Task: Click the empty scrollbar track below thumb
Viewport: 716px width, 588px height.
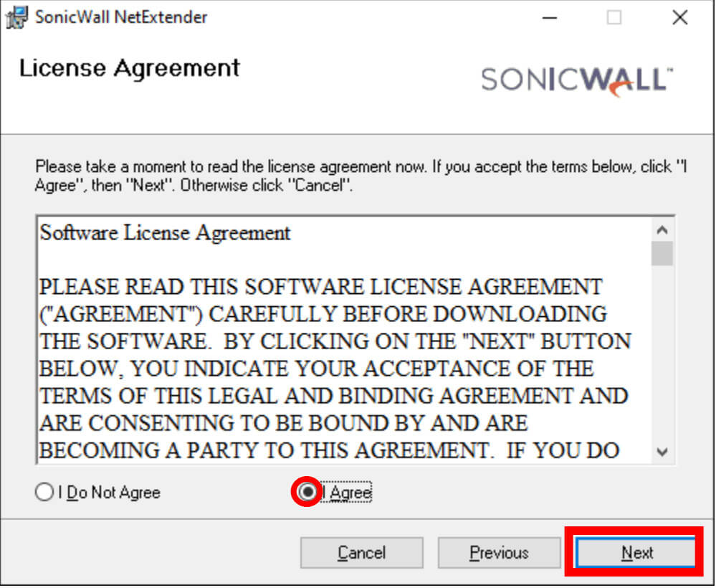Action: point(662,353)
